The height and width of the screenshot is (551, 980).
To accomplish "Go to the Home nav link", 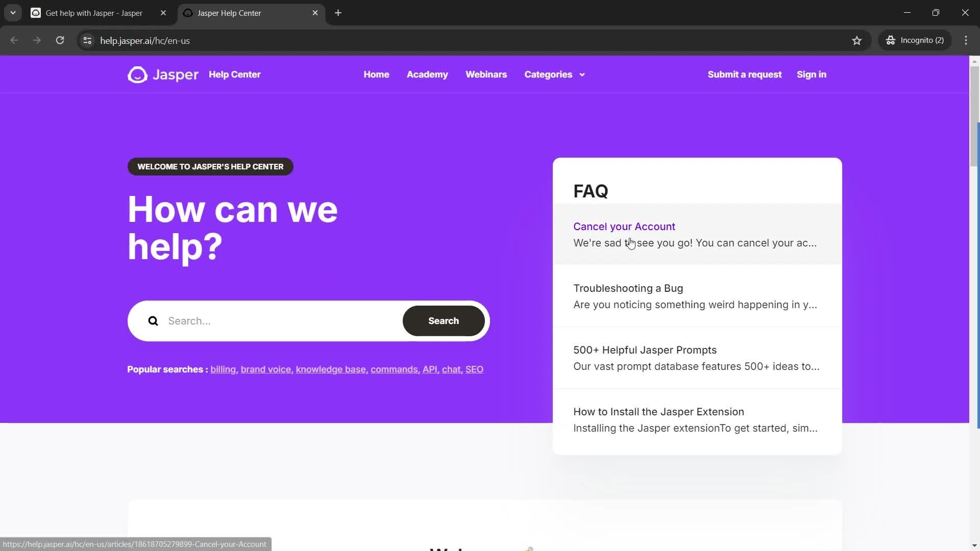I will click(376, 74).
